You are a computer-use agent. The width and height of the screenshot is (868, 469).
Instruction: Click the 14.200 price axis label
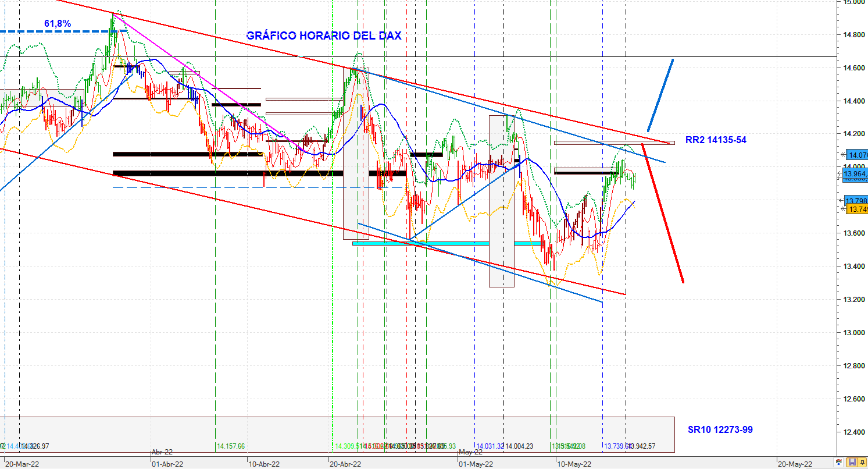(855, 134)
